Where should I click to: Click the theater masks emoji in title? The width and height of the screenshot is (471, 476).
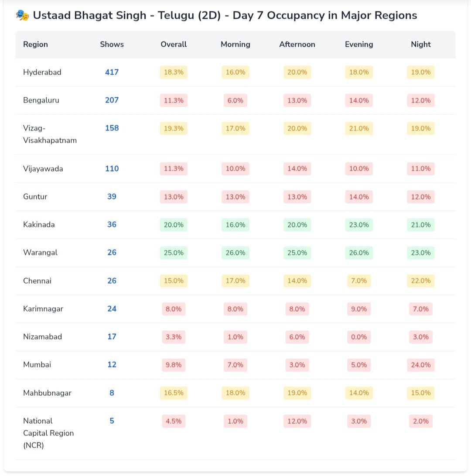pyautogui.click(x=22, y=16)
